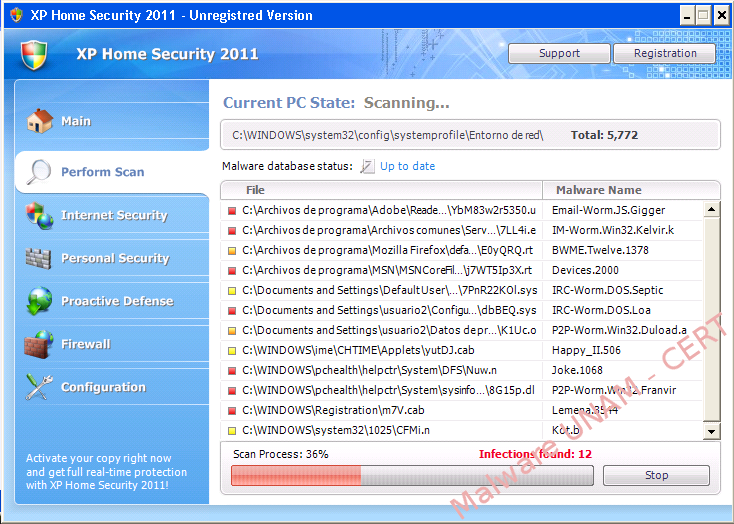
Task: Click the Up to date link
Action: pos(407,166)
